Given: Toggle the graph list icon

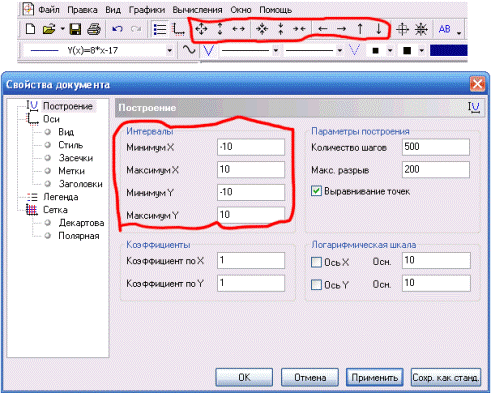Looking at the screenshot, I should (x=160, y=29).
